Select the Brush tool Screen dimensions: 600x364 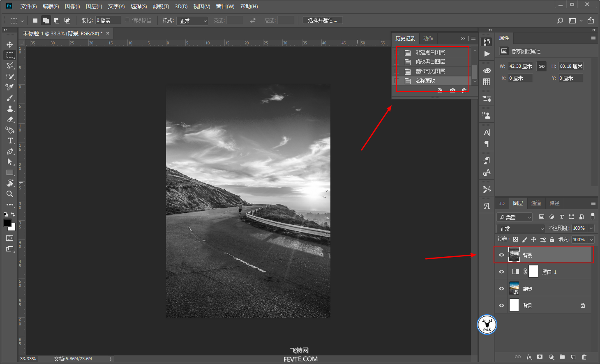click(x=10, y=98)
